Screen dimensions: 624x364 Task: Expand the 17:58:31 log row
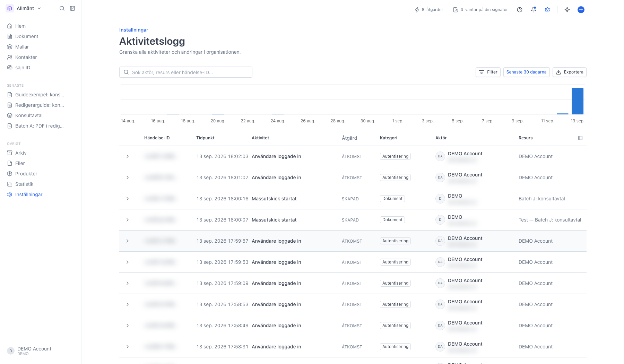(128, 347)
